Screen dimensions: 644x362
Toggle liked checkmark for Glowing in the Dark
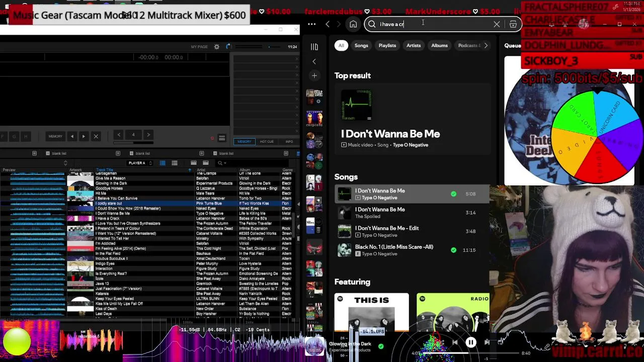point(381,346)
